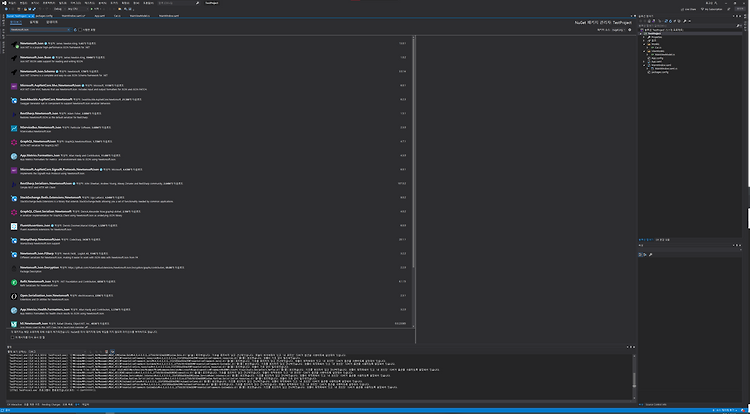Click FluentAssertions.Json package icon
Viewport: 750px width, 414px height.
[14, 227]
